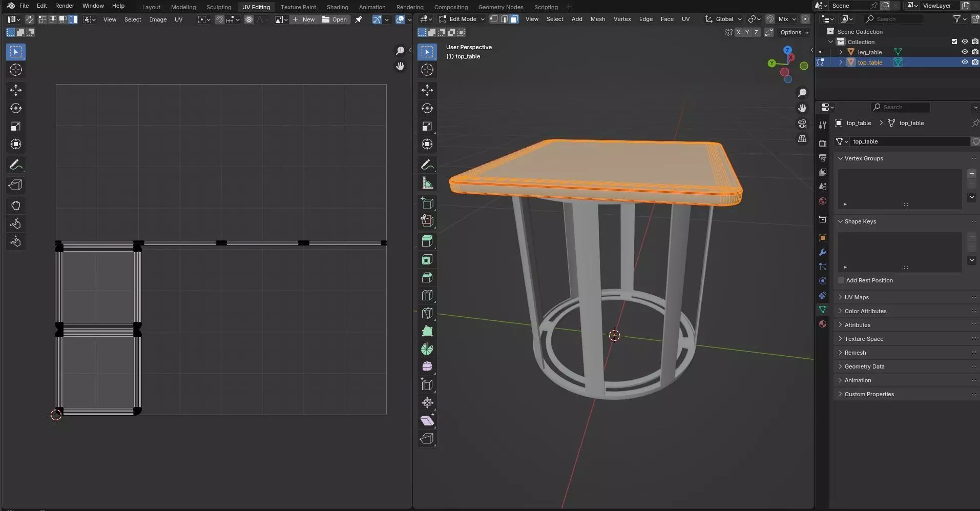Image resolution: width=980 pixels, height=511 pixels.
Task: Select the Spin tool
Action: coord(427,349)
